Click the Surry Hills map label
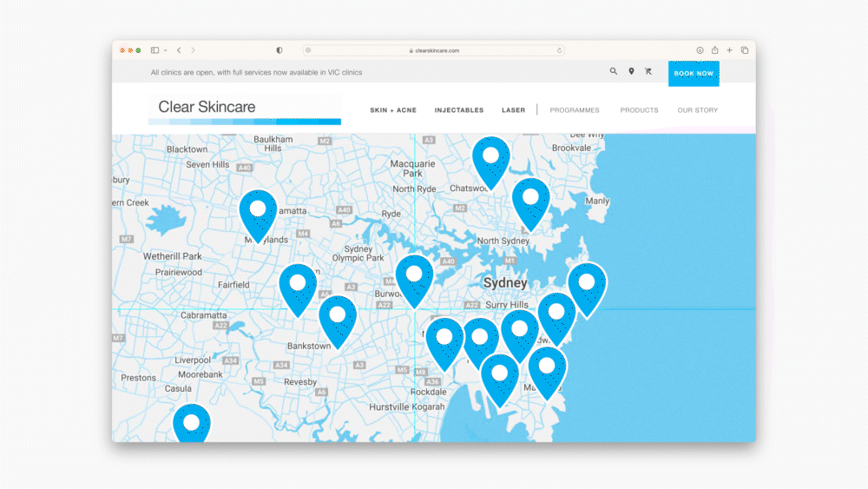868x489 pixels. click(x=507, y=305)
